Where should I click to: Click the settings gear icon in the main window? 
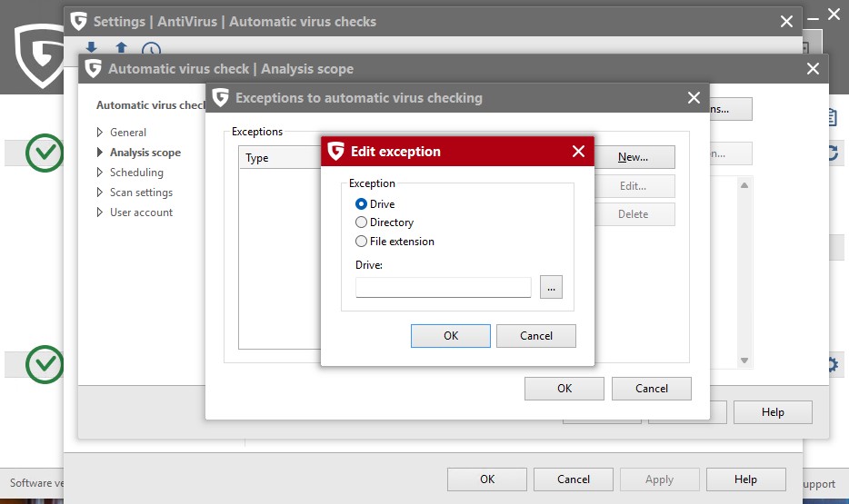[833, 364]
